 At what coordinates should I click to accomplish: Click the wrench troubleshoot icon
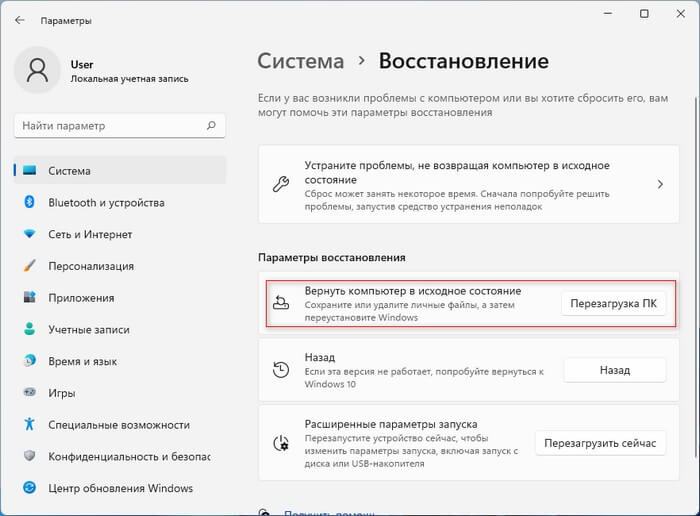[x=281, y=184]
